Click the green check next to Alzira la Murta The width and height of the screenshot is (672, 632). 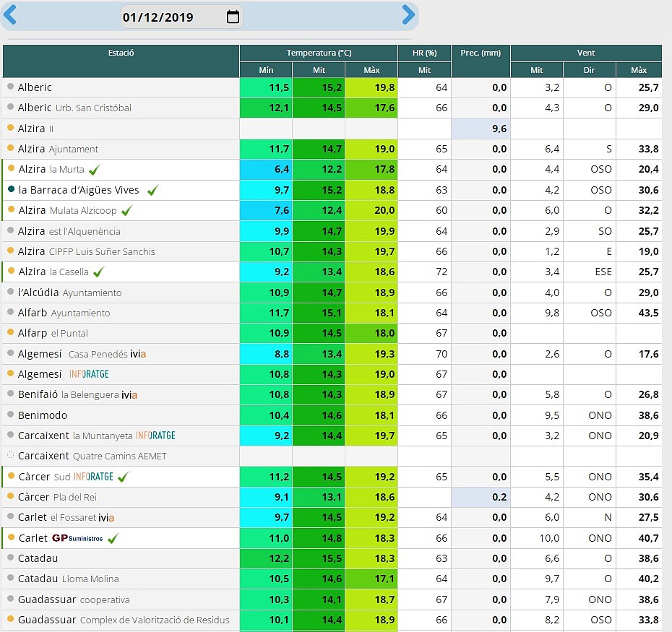pos(94,170)
